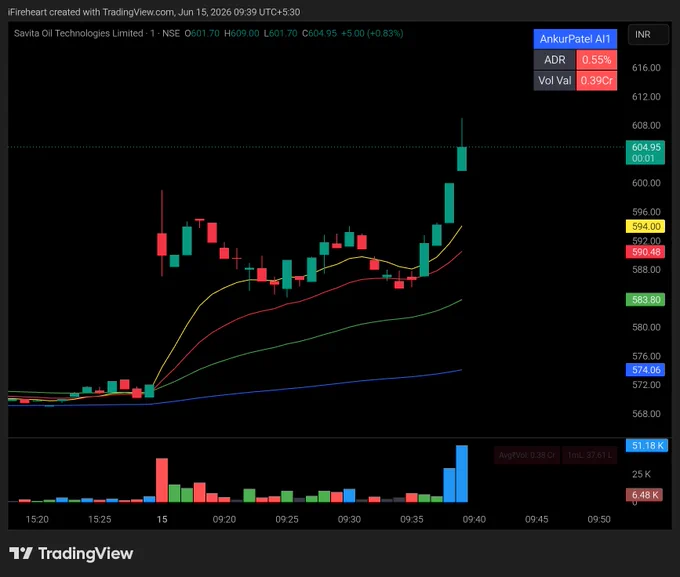This screenshot has height=577, width=680.
Task: Select the AnkurPatel AI1 table header
Action: [575, 39]
